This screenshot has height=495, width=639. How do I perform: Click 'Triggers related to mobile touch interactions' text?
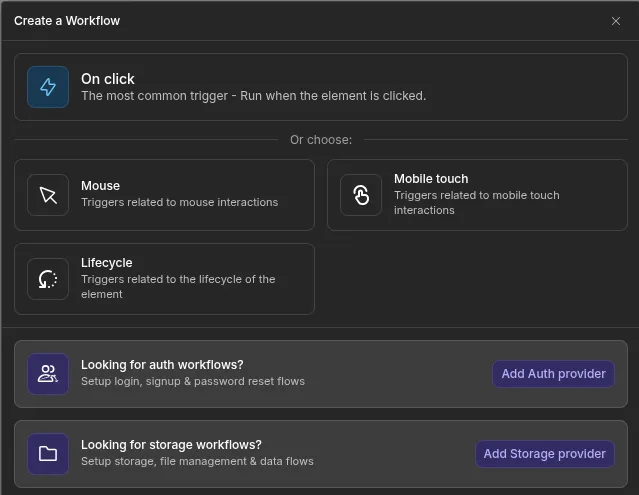(477, 202)
